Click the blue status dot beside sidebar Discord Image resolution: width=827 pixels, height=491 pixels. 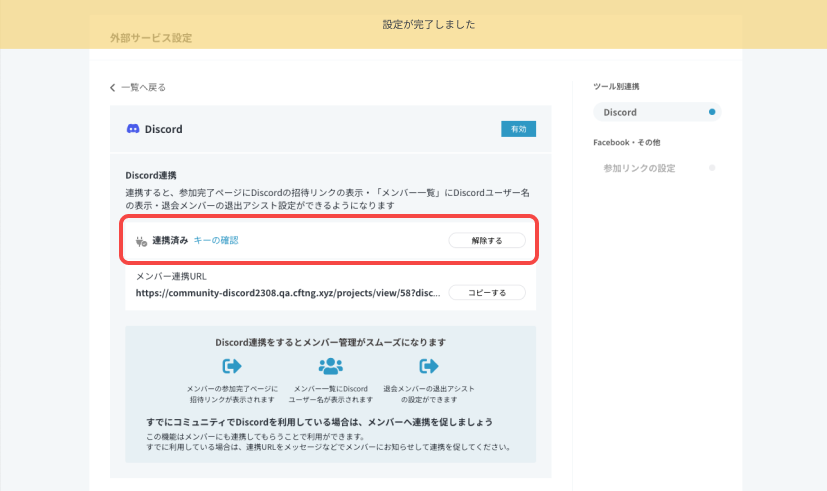pyautogui.click(x=712, y=113)
